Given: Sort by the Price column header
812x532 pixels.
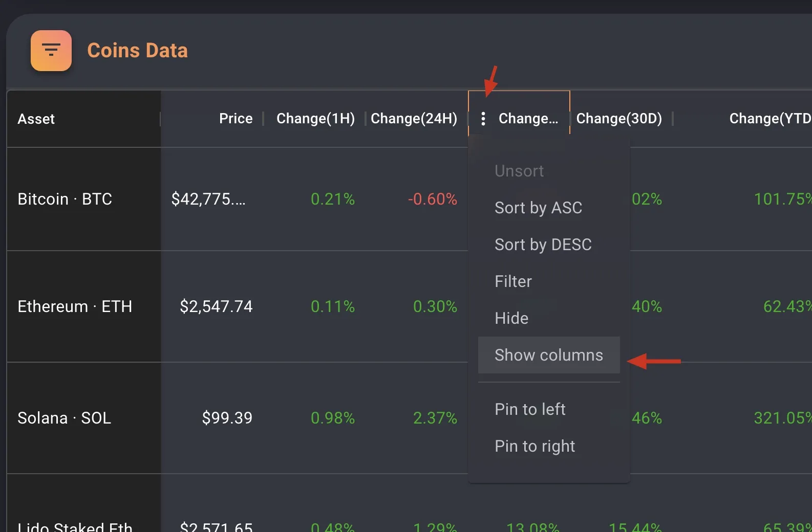Looking at the screenshot, I should pyautogui.click(x=236, y=119).
